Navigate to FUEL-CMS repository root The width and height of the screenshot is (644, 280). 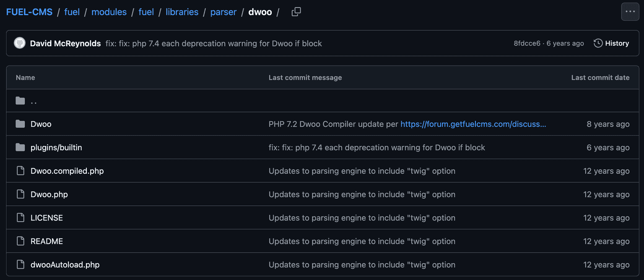point(29,12)
